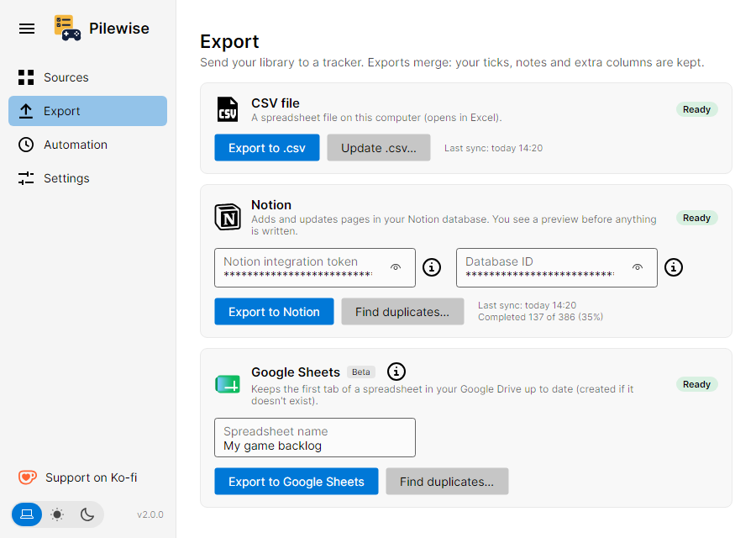The width and height of the screenshot is (756, 538).
Task: Find duplicates in Notion
Action: pos(402,312)
